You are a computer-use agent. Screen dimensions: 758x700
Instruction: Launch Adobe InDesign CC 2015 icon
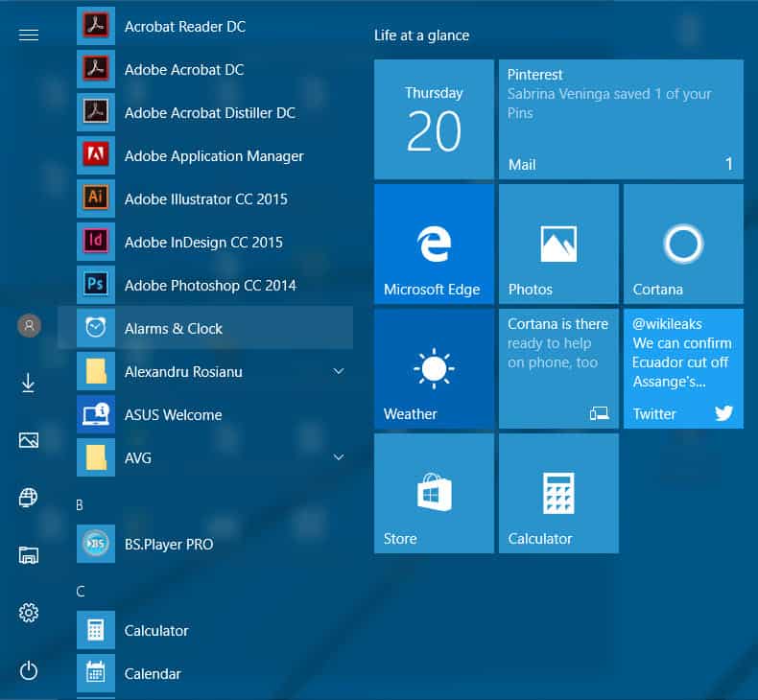[x=96, y=242]
